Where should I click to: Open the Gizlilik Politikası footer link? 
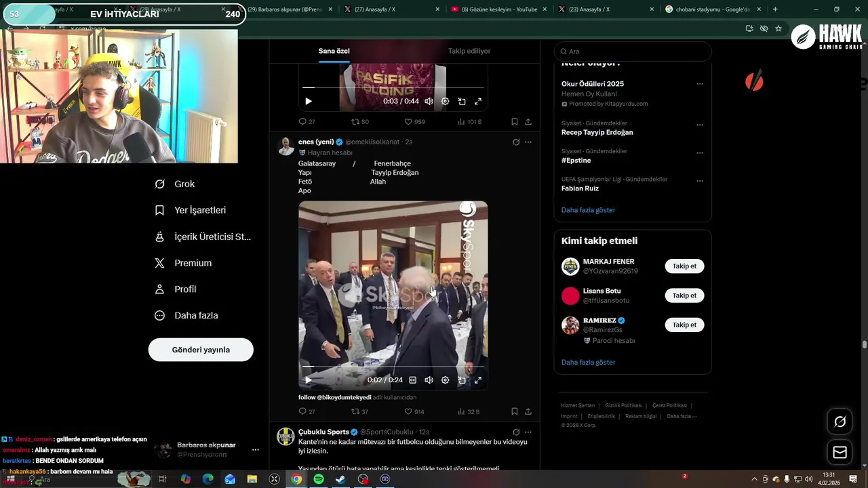click(623, 405)
